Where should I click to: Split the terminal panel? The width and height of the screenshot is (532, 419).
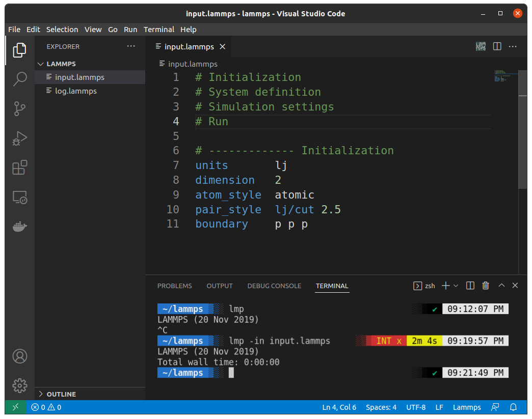click(x=470, y=286)
